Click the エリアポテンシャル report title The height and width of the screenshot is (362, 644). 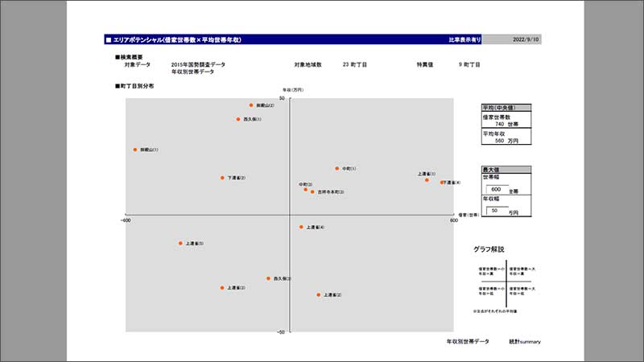tap(177, 39)
